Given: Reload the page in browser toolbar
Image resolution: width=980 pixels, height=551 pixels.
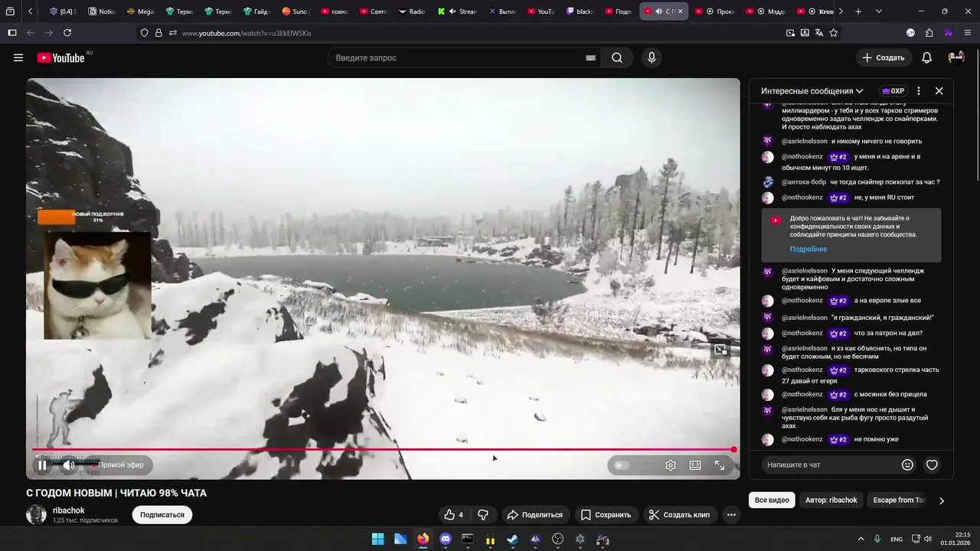Looking at the screenshot, I should (x=67, y=33).
